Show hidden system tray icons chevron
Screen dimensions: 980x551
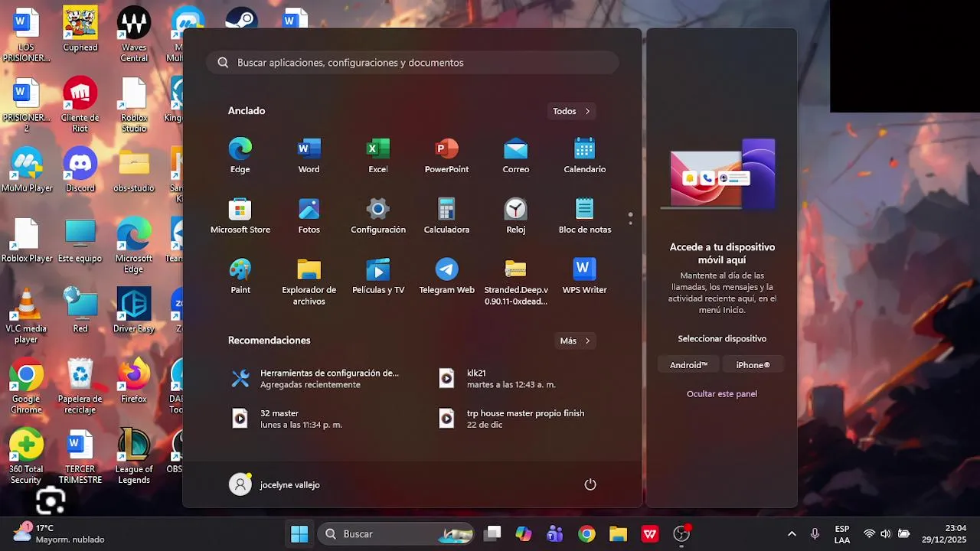[792, 534]
